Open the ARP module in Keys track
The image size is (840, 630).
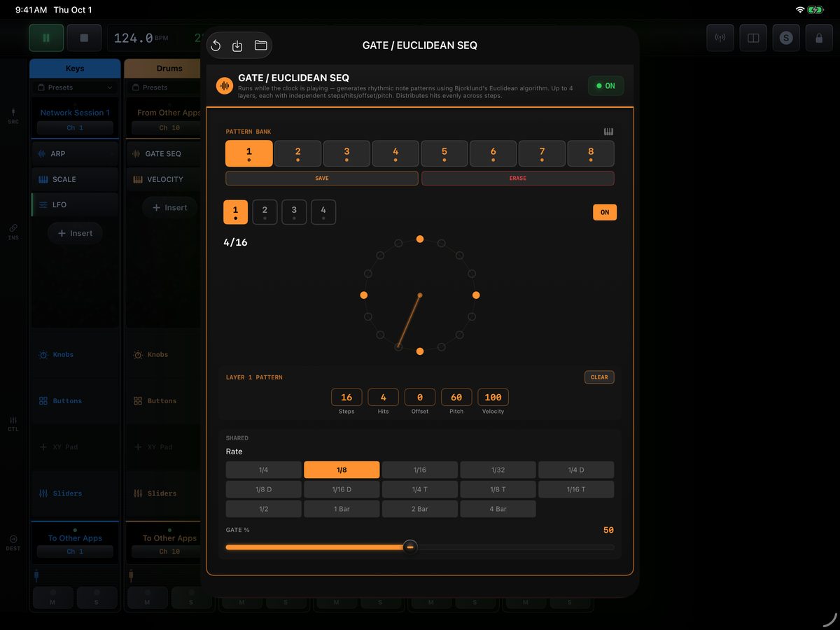coord(75,154)
